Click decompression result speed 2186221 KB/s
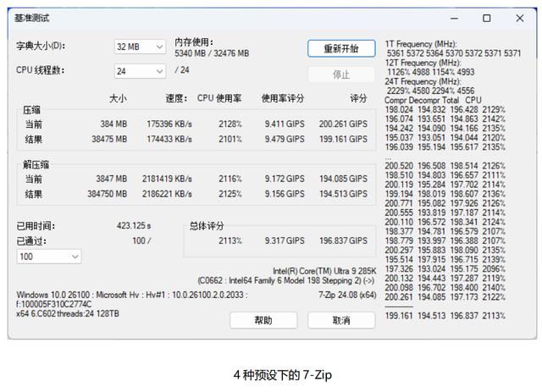 [167, 194]
